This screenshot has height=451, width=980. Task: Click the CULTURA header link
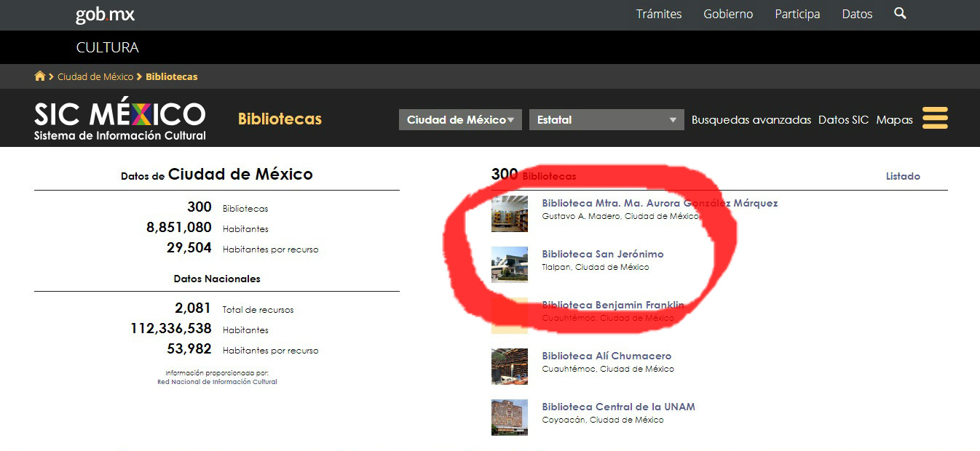[107, 47]
